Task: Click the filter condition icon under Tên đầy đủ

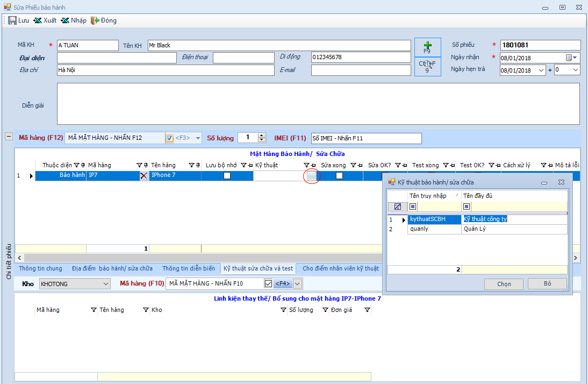Action: point(467,207)
